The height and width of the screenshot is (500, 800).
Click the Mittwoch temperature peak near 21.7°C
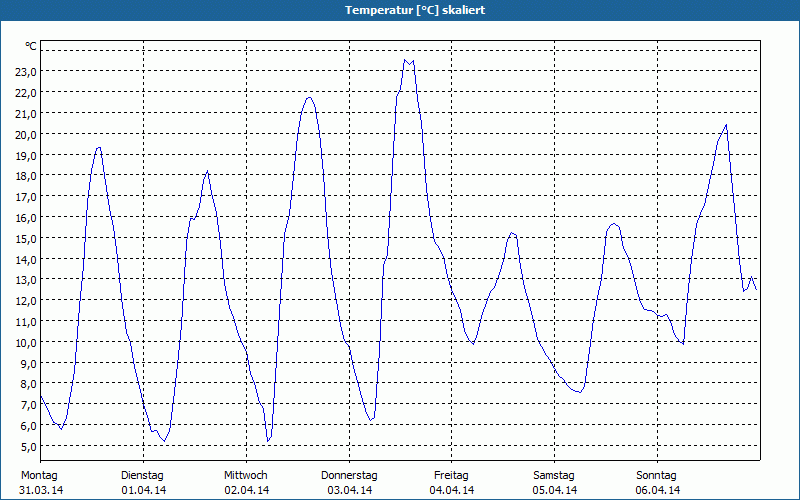pos(309,97)
